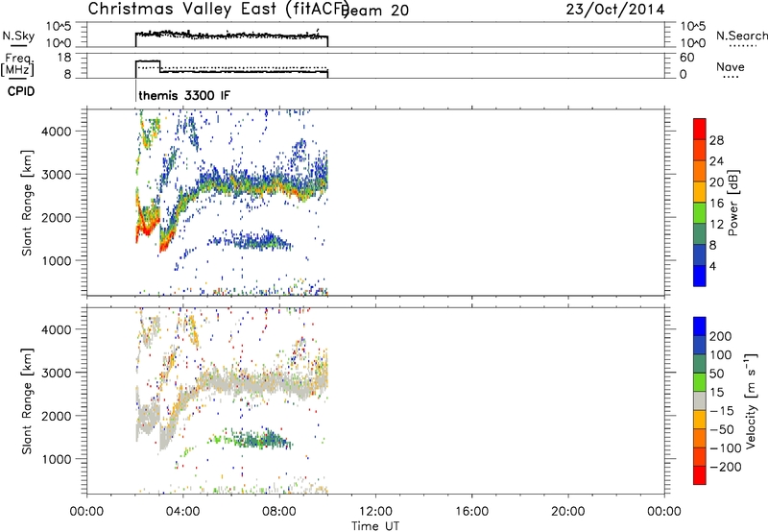Click the Time UT axis title
The height and width of the screenshot is (532, 768).
pos(375,526)
